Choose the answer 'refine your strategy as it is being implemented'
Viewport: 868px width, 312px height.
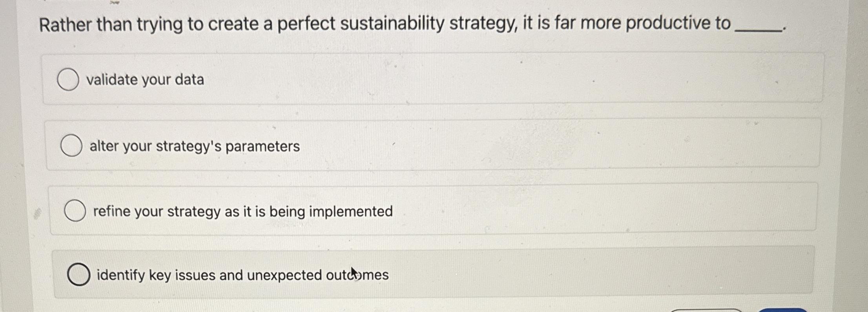[242, 211]
